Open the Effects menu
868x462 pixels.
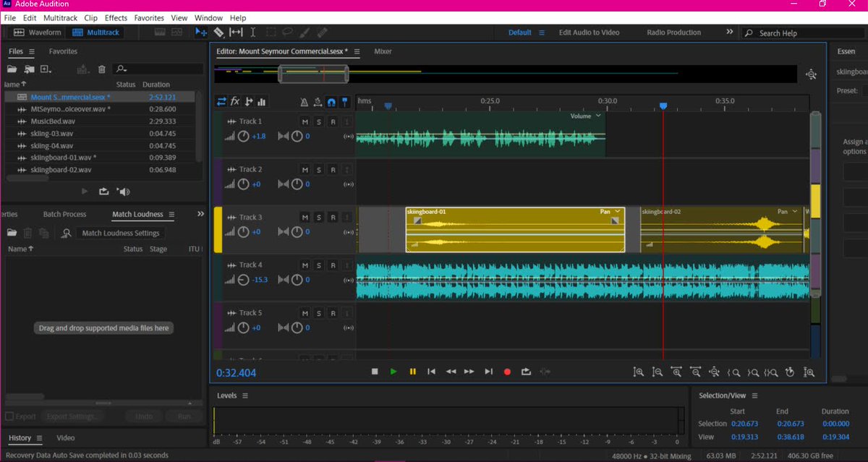tap(116, 17)
